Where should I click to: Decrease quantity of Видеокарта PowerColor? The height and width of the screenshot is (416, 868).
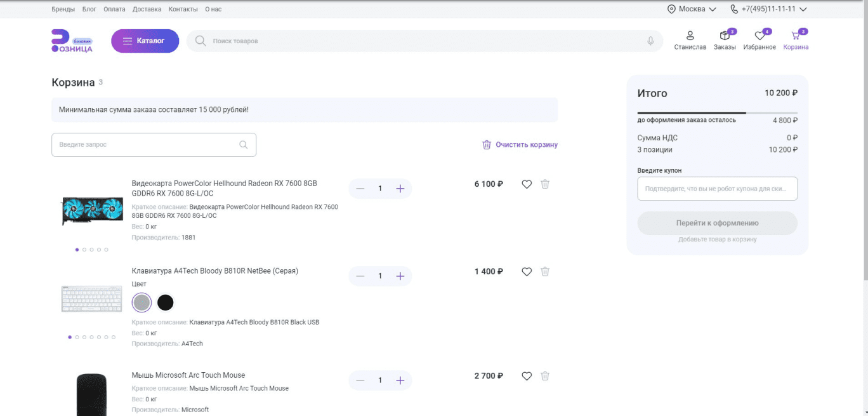pos(360,189)
